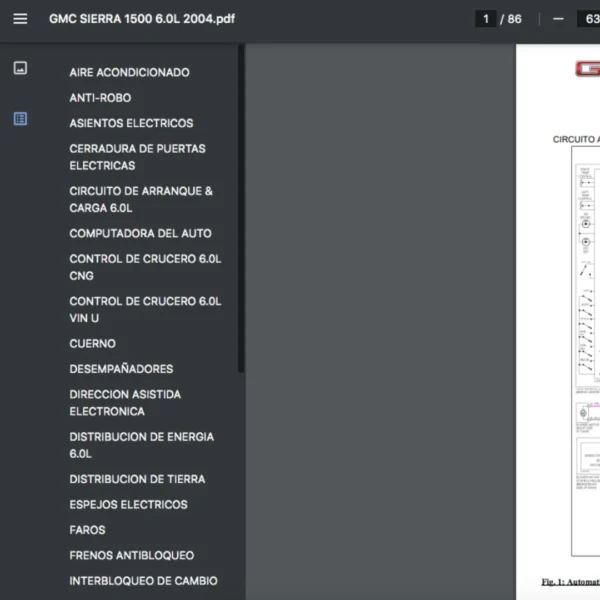Open ASIENTOS ELECTRICOS bookmark
The height and width of the screenshot is (600, 600).
click(x=131, y=123)
